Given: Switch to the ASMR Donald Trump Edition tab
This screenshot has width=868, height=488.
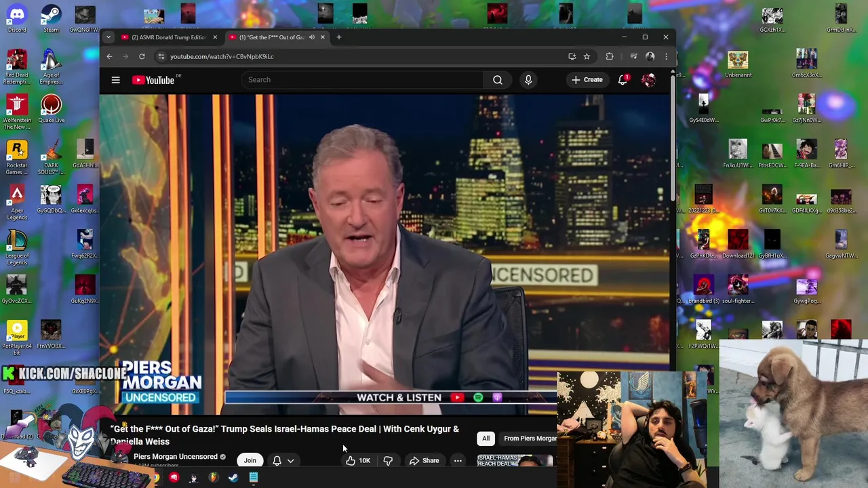Looking at the screenshot, I should click(x=169, y=37).
